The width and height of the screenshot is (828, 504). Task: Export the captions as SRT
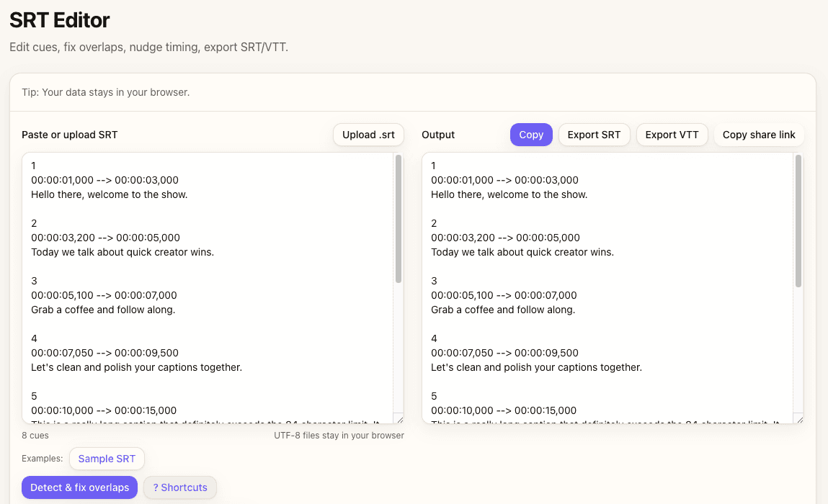(x=594, y=135)
